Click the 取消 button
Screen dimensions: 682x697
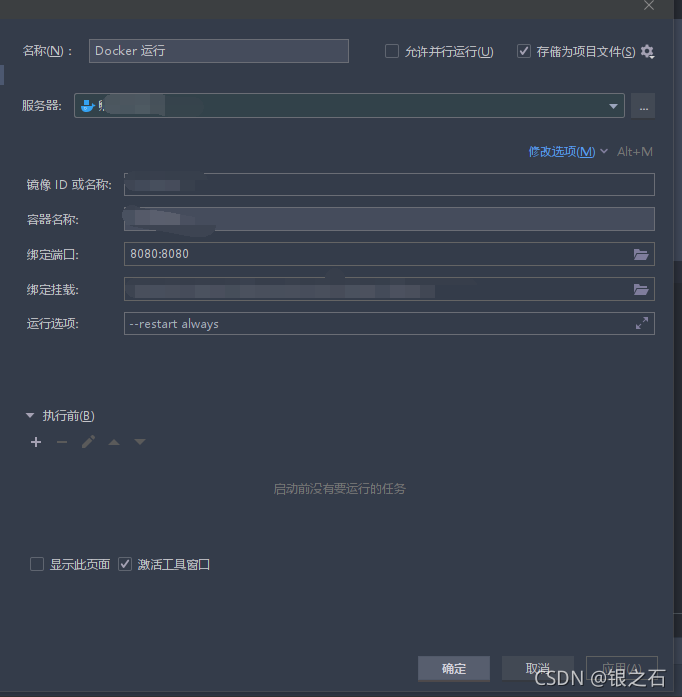click(x=538, y=669)
